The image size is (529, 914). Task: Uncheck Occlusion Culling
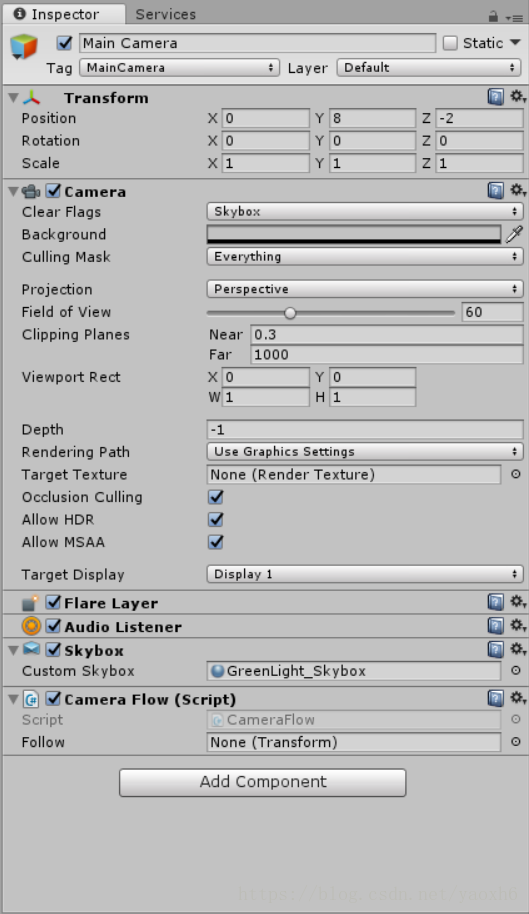click(216, 497)
